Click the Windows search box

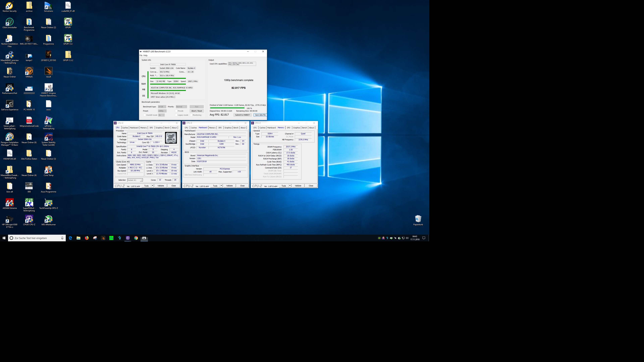pos(37,238)
